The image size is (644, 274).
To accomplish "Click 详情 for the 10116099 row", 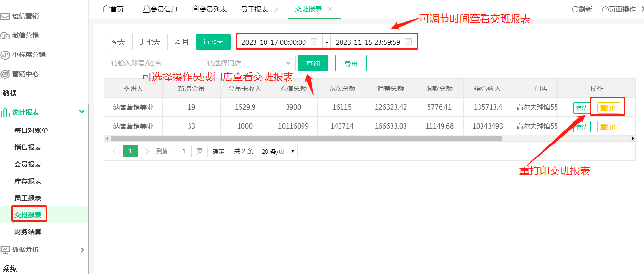I will pos(582,127).
